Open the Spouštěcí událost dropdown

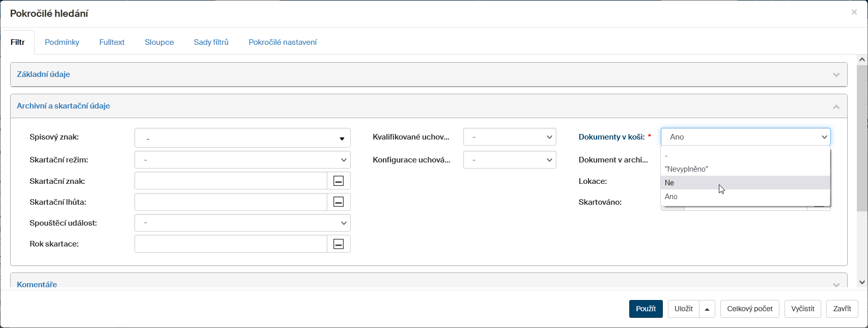(x=242, y=223)
